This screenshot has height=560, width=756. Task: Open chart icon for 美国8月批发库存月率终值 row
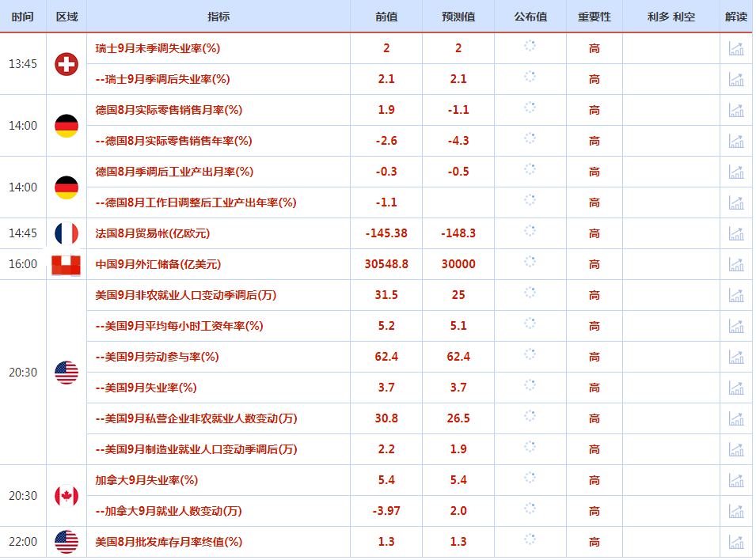tap(736, 542)
